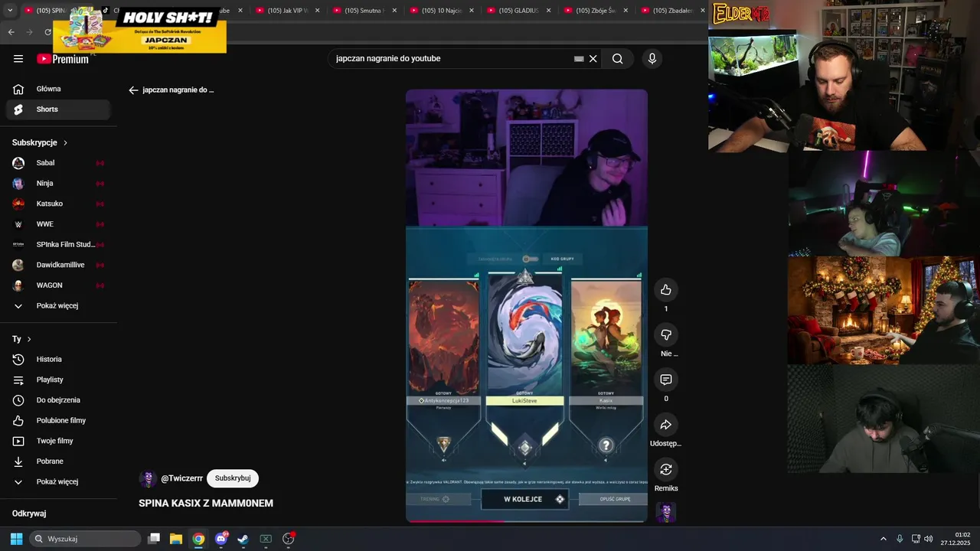Open Remiks for this short
This screenshot has height=551, width=980.
point(665,469)
